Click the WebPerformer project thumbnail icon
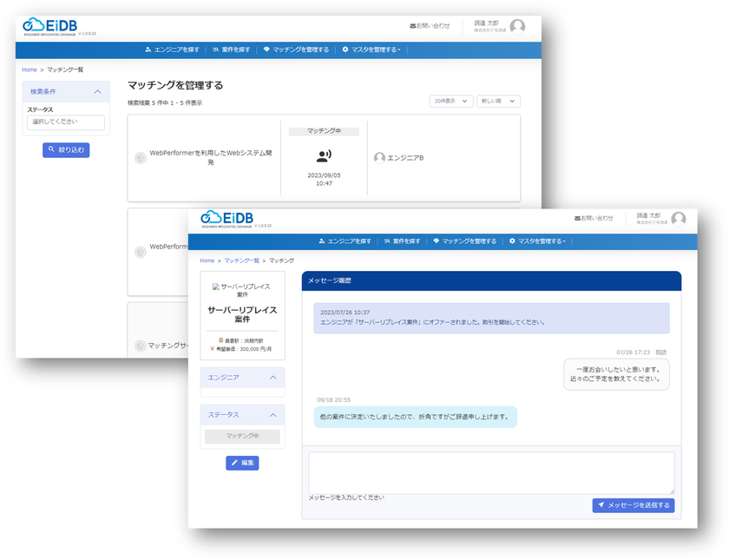Image resolution: width=729 pixels, height=560 pixels. coord(140,158)
